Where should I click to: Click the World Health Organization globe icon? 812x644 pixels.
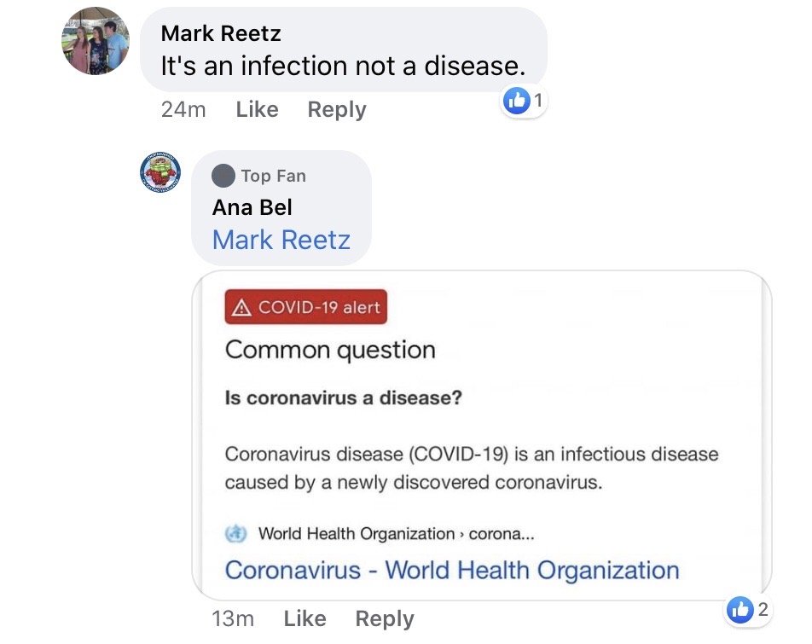tap(236, 533)
